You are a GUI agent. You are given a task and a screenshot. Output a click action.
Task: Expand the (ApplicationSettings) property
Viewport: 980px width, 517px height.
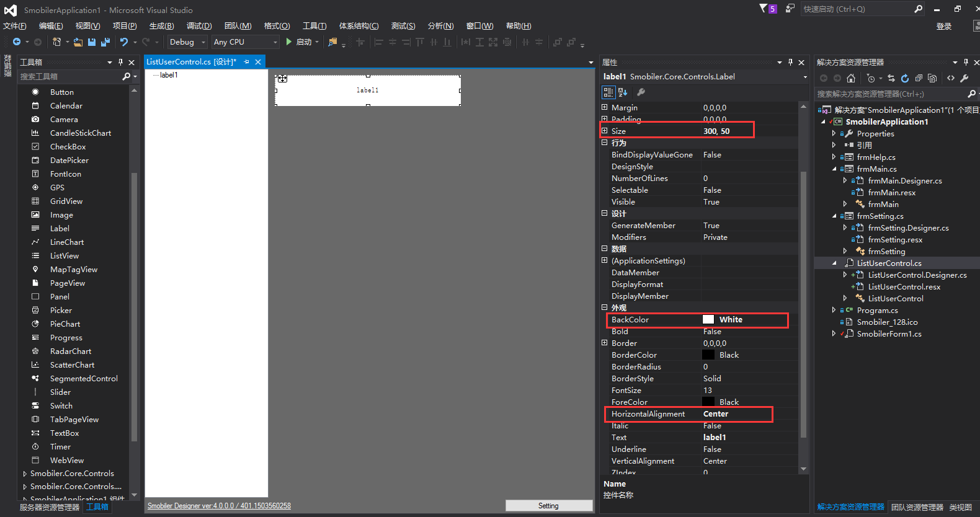605,260
